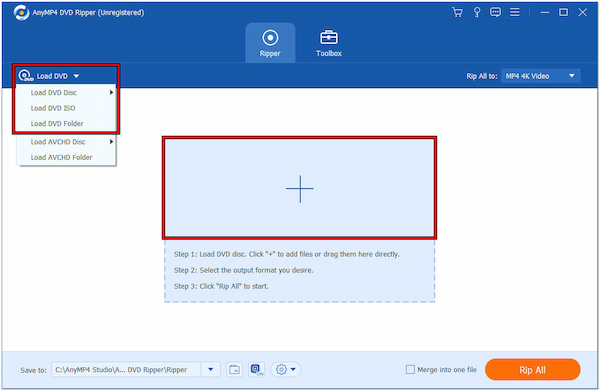Open the settings gear icon
Viewport: 600px width, 391px height.
[x=285, y=370]
